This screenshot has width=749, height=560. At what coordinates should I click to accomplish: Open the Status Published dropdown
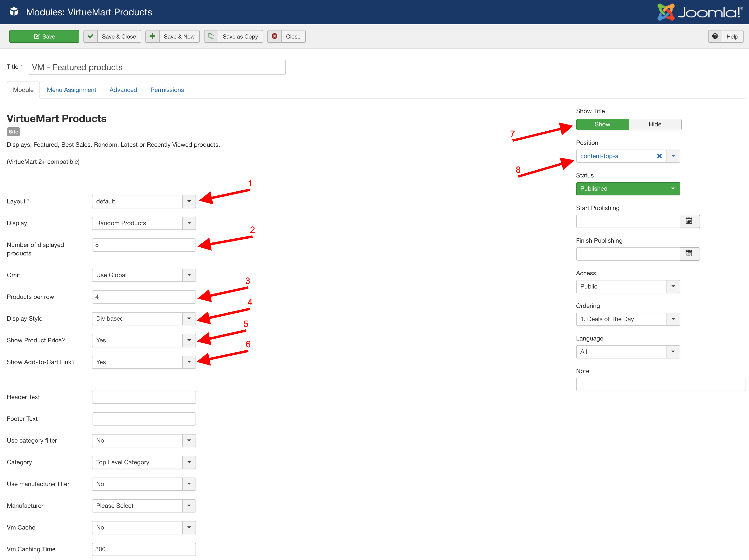point(628,189)
